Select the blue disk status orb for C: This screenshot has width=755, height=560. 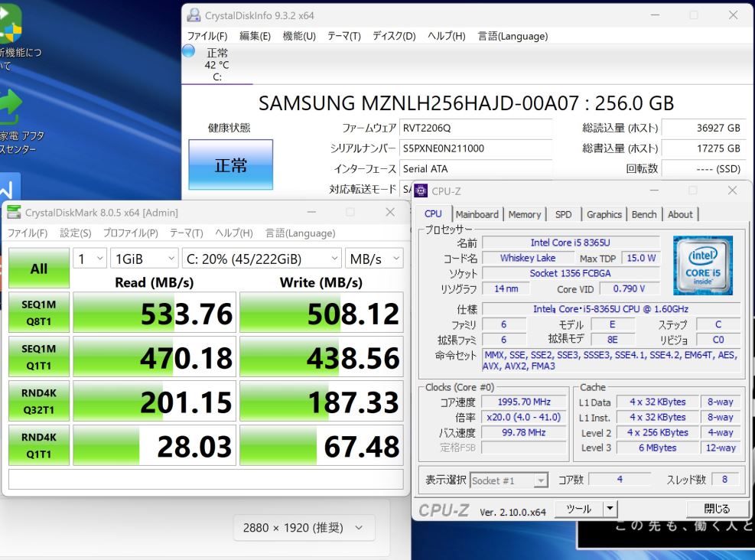189,50
